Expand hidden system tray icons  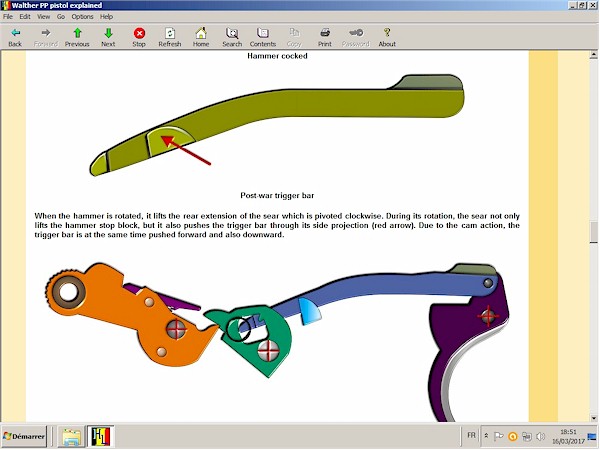coord(486,436)
